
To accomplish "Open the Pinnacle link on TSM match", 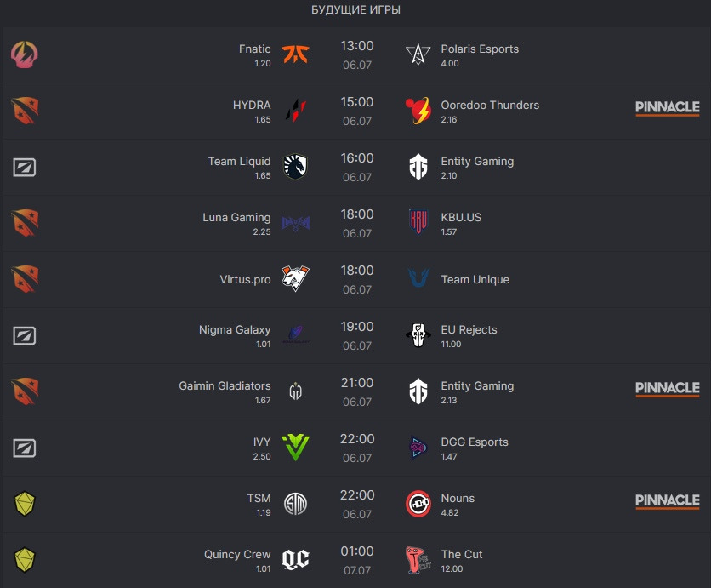I will 668,501.
